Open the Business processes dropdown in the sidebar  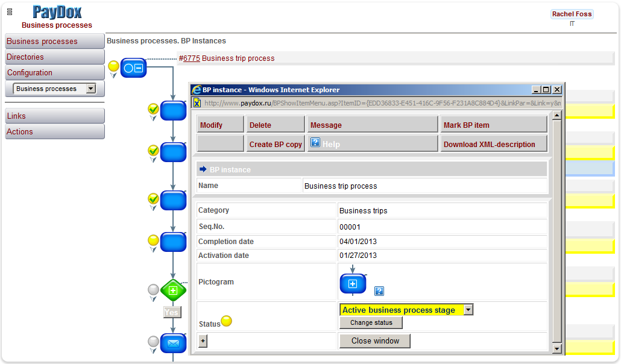(55, 89)
